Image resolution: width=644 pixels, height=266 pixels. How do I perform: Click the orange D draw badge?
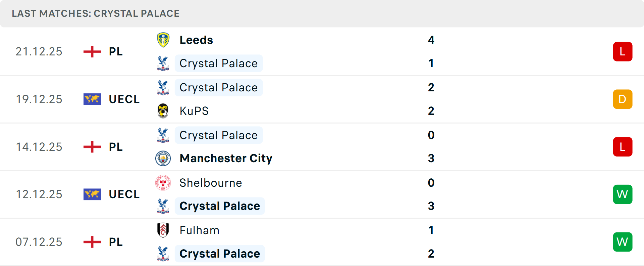[x=622, y=99]
